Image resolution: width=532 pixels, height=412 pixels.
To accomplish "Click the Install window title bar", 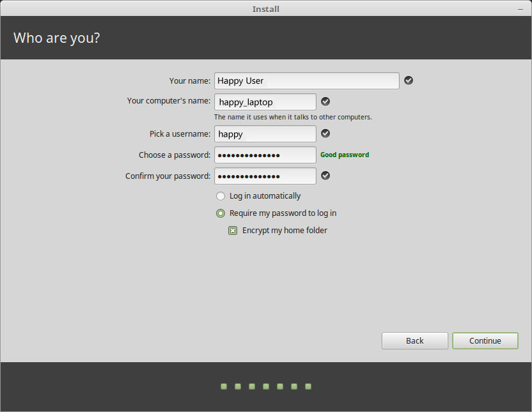I will point(265,8).
